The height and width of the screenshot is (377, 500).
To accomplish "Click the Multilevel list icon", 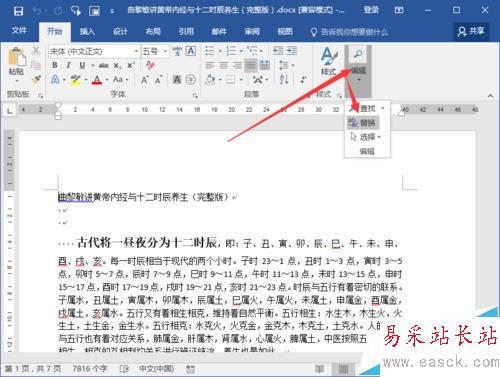I will 252,51.
